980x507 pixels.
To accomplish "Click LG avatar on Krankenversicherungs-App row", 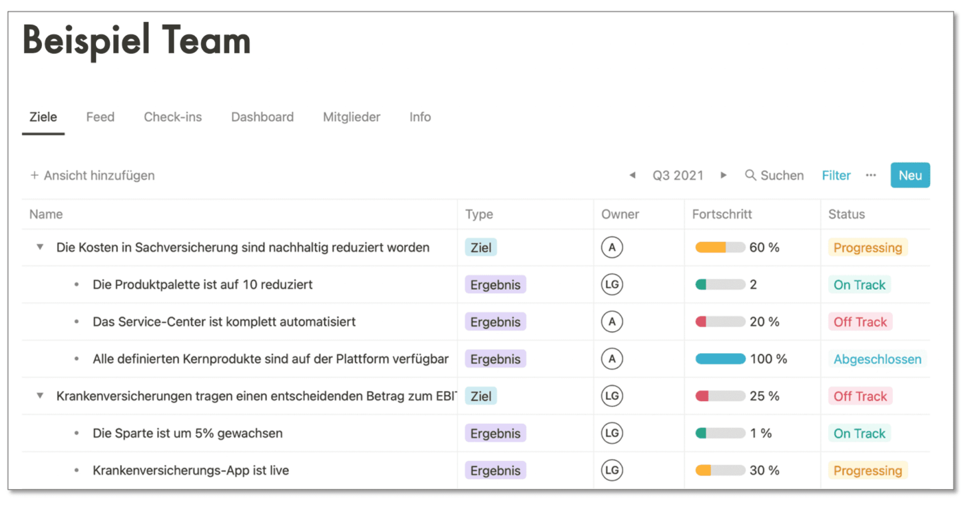I will coord(612,470).
